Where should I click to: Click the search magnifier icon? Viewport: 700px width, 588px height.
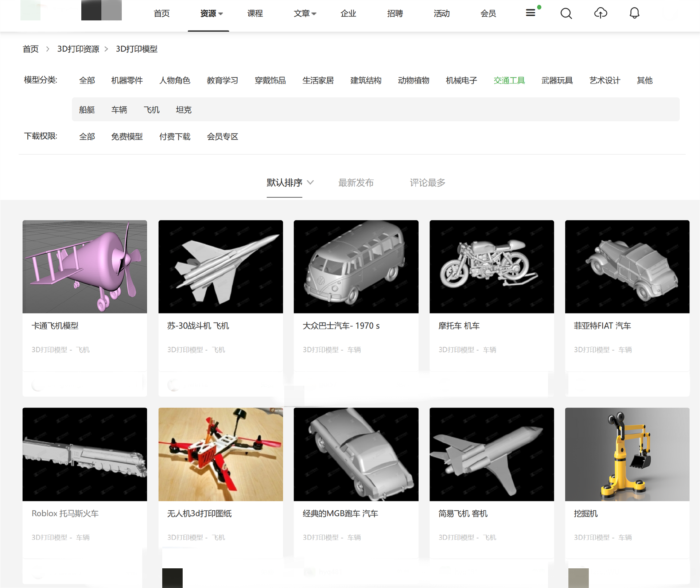coord(566,13)
